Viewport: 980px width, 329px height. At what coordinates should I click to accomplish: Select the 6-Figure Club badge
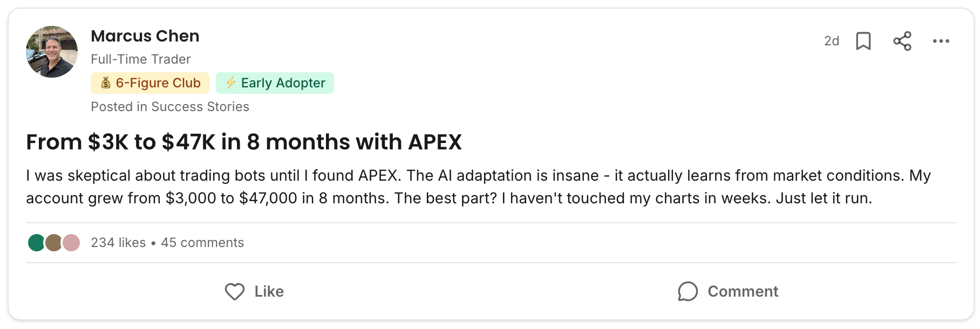pyautogui.click(x=150, y=83)
